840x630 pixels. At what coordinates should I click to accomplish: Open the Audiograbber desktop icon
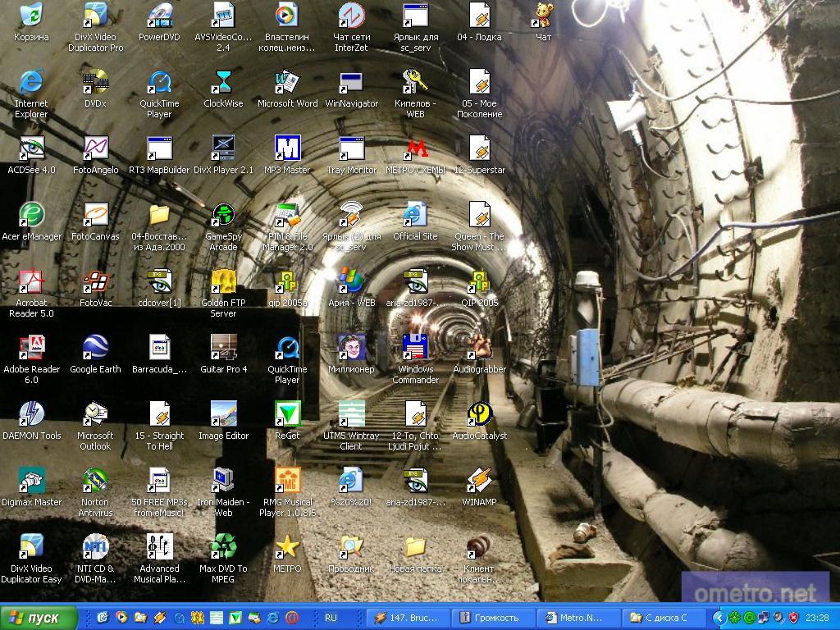pos(479,348)
